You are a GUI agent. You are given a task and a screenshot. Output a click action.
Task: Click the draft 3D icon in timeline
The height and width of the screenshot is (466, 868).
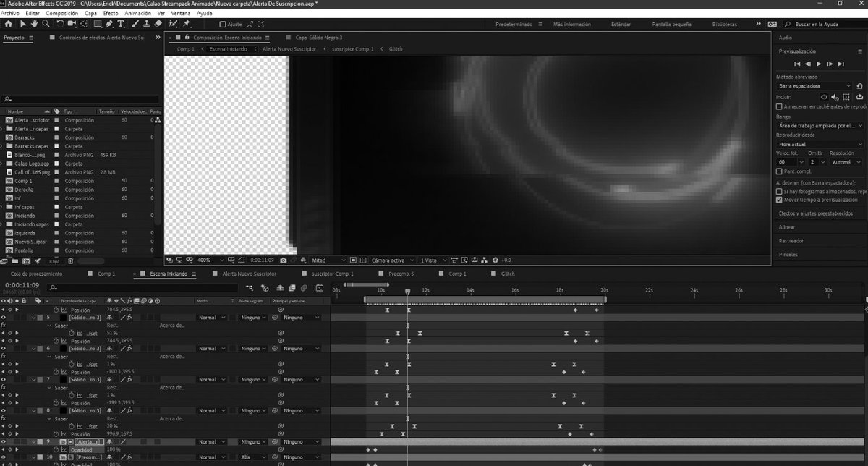pyautogui.click(x=265, y=288)
